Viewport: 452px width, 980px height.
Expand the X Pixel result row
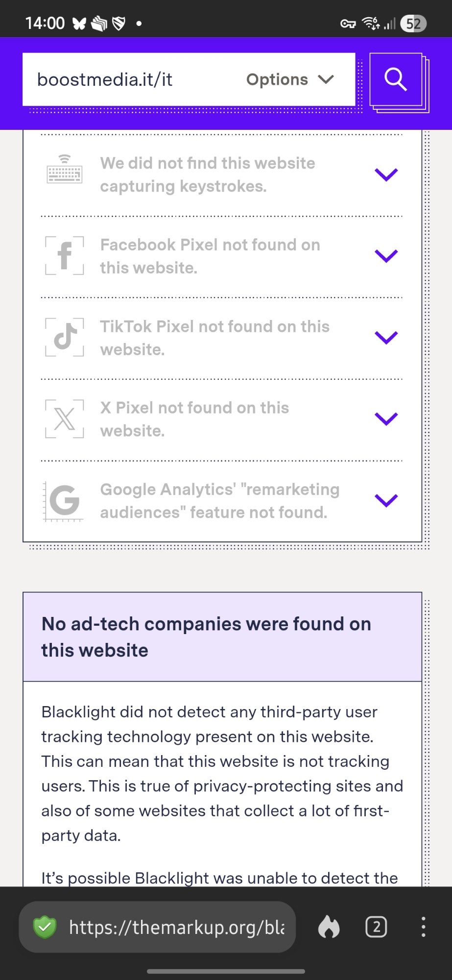coord(386,419)
